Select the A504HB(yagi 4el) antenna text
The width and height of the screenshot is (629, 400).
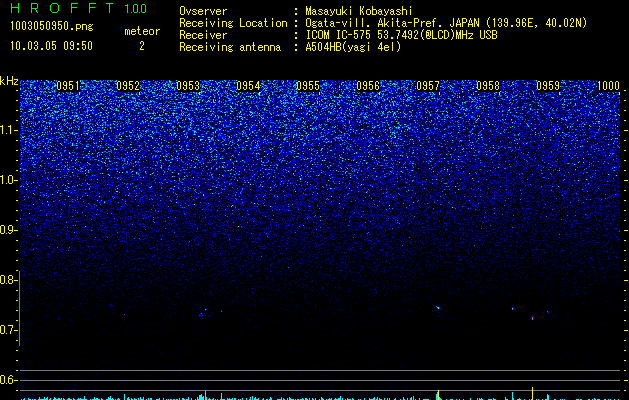[x=353, y=47]
